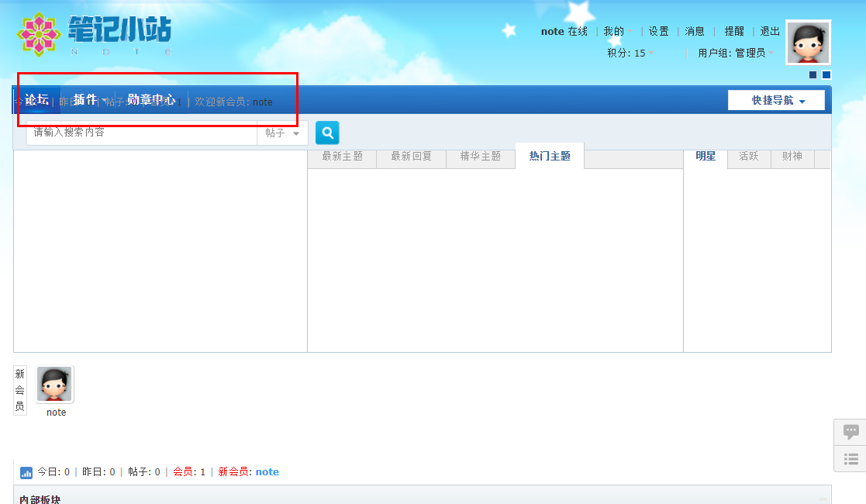The image size is (866, 504).
Task: Click the speech bubble icon on right edge
Action: [850, 432]
